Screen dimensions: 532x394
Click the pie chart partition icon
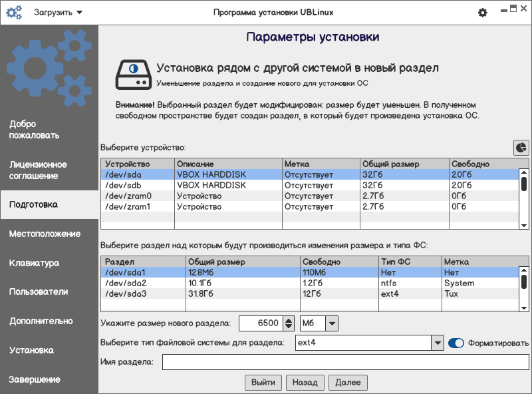[521, 147]
